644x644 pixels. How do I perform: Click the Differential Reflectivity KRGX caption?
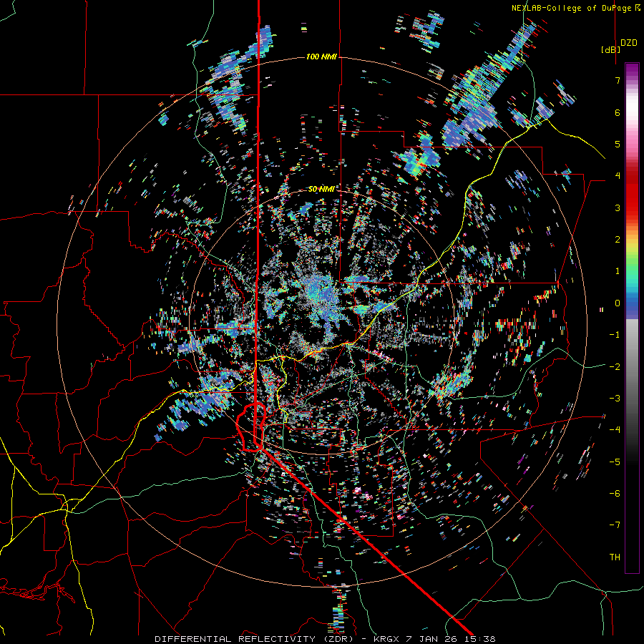coord(325,639)
